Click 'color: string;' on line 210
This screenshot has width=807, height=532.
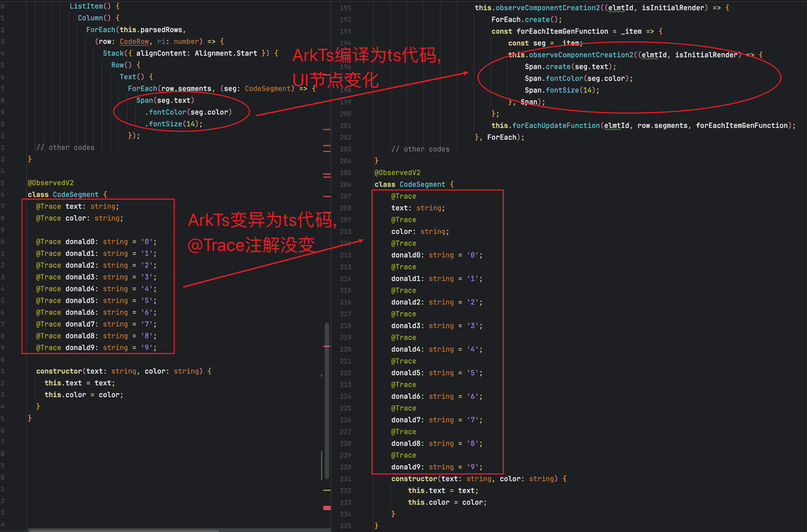tap(420, 232)
